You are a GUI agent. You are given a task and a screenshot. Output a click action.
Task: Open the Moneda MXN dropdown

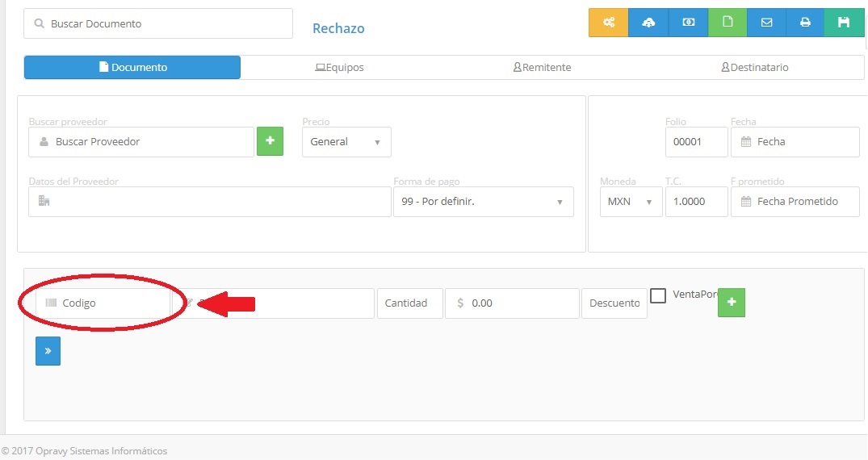[630, 202]
